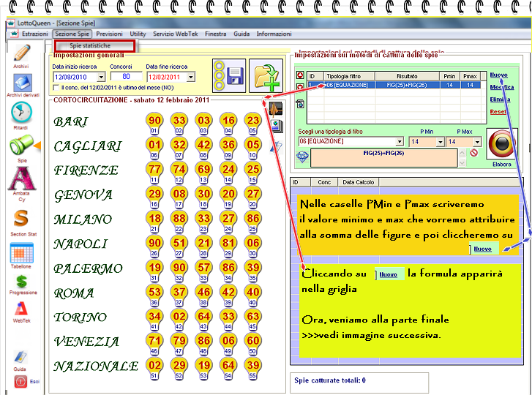Open the WebTek sidebar icon
Viewport: 532px width, 395px height.
pyautogui.click(x=21, y=309)
